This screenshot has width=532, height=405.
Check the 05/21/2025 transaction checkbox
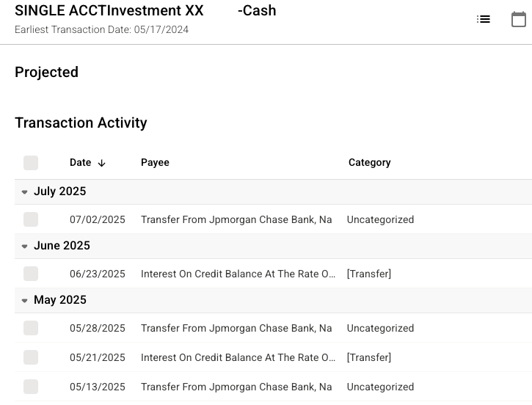tap(31, 357)
